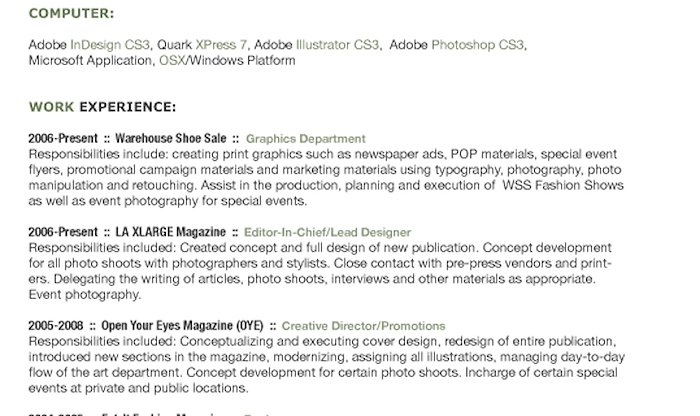Click the 'Event photography.' line in LA XLARGE entry
The image size is (700, 416).
[x=85, y=295]
